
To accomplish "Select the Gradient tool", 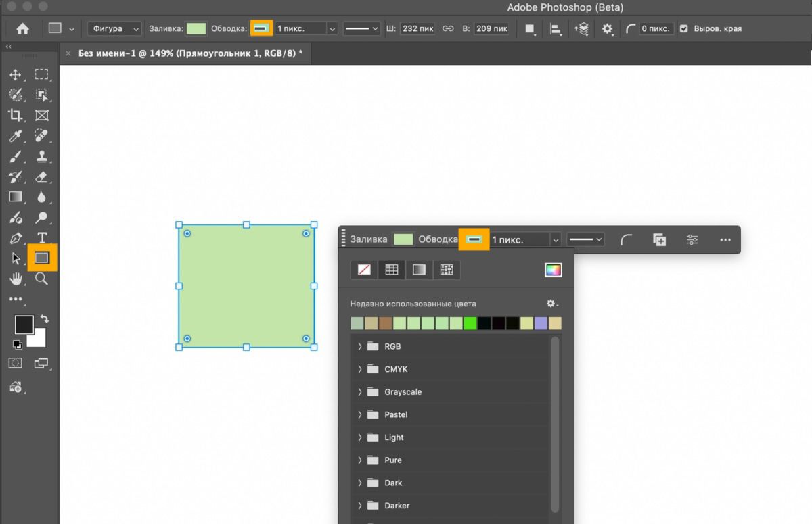I will click(16, 197).
